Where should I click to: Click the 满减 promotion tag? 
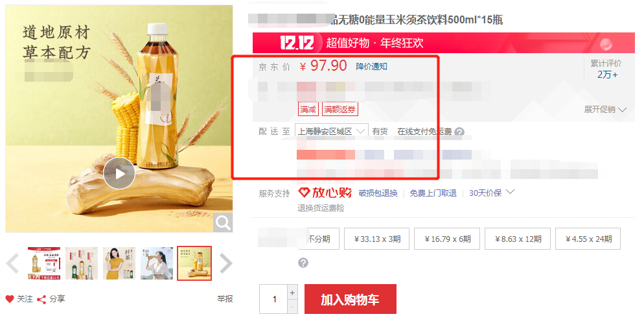(x=308, y=110)
